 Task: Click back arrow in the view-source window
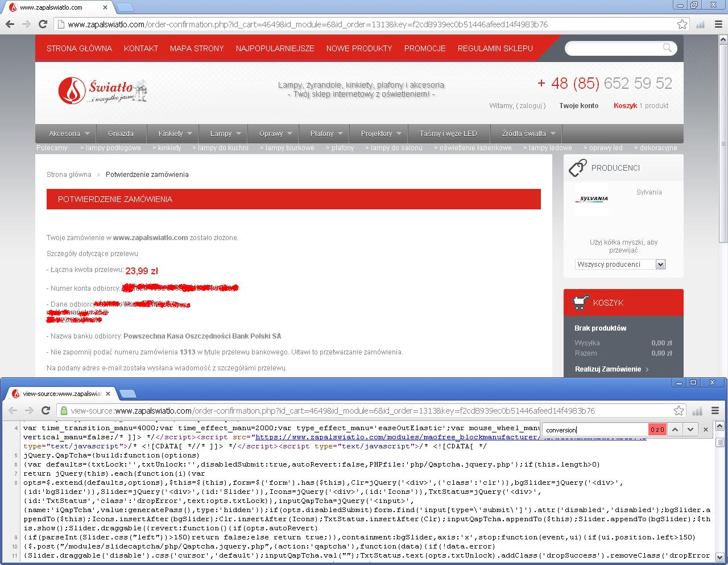click(x=13, y=410)
